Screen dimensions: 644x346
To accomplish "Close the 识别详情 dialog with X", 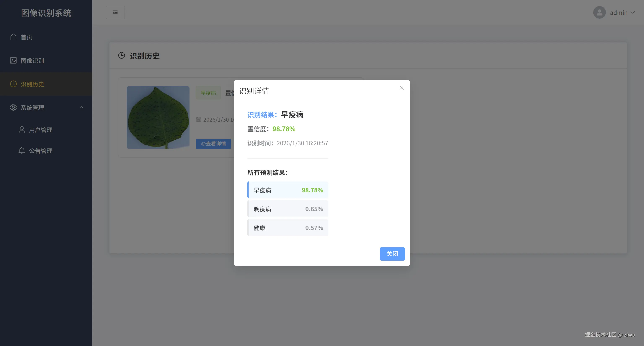I will coord(401,88).
